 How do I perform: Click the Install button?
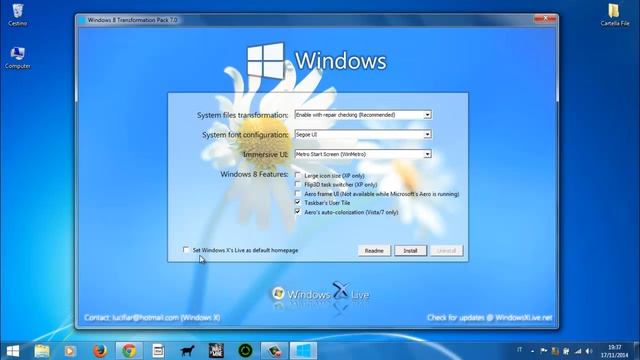(x=411, y=251)
